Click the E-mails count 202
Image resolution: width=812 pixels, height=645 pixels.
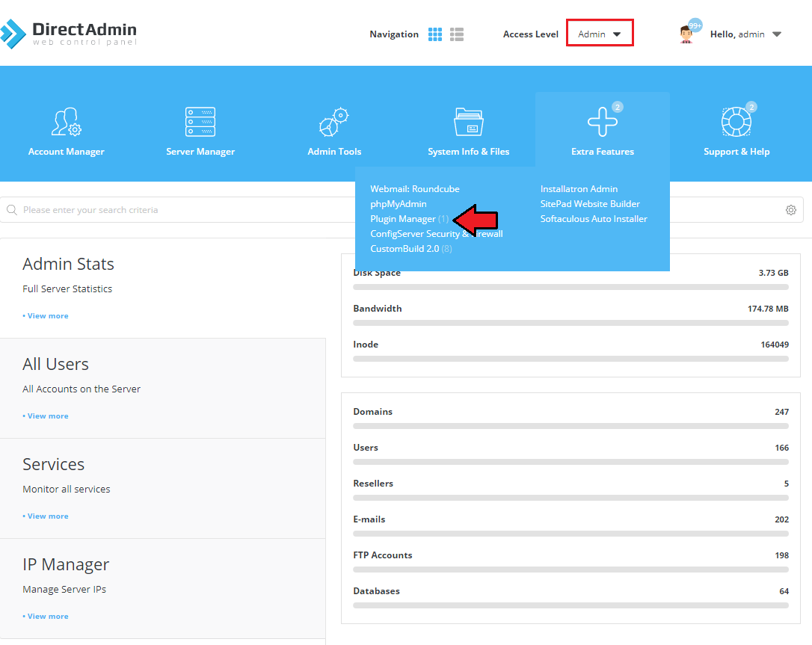782,519
